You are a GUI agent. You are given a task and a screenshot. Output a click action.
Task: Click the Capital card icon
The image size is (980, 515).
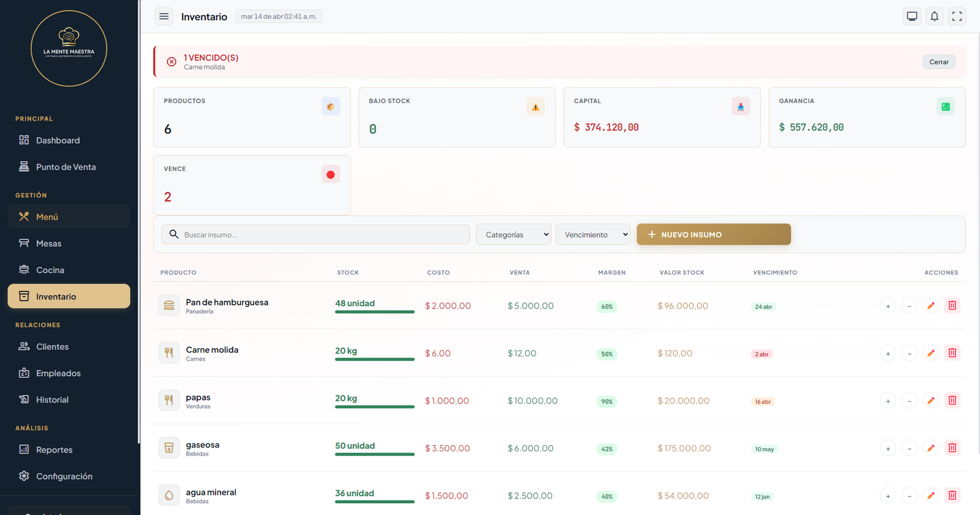741,107
